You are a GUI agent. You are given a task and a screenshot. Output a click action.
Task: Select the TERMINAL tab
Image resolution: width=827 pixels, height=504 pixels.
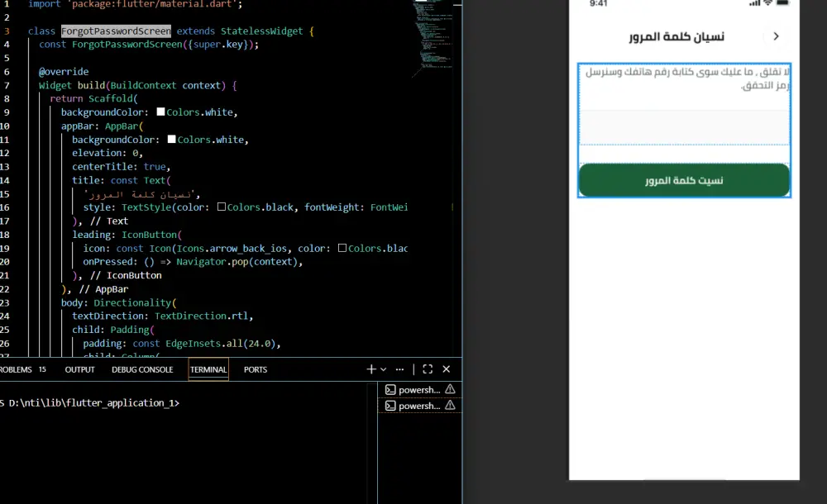(x=208, y=369)
